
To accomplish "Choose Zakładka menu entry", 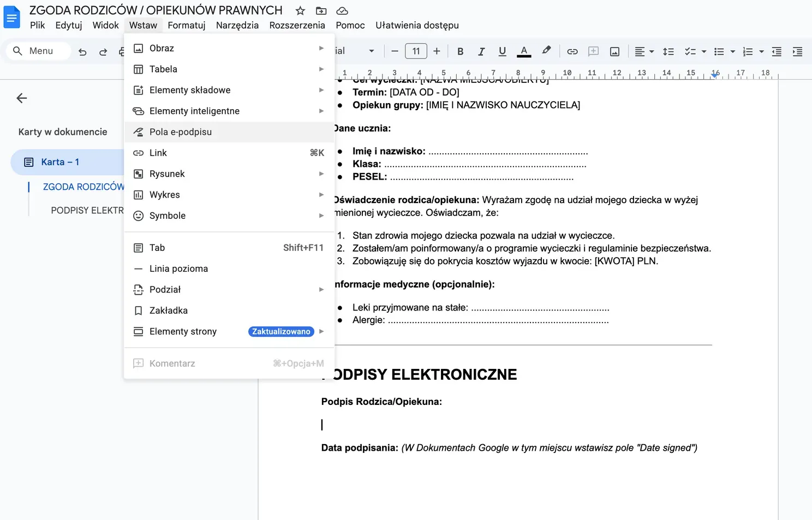I will (x=229, y=310).
